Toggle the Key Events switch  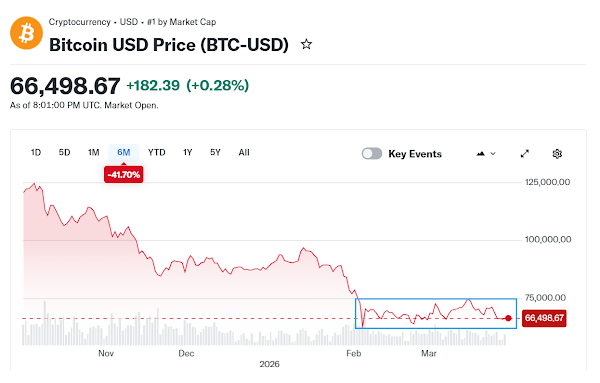pyautogui.click(x=372, y=153)
